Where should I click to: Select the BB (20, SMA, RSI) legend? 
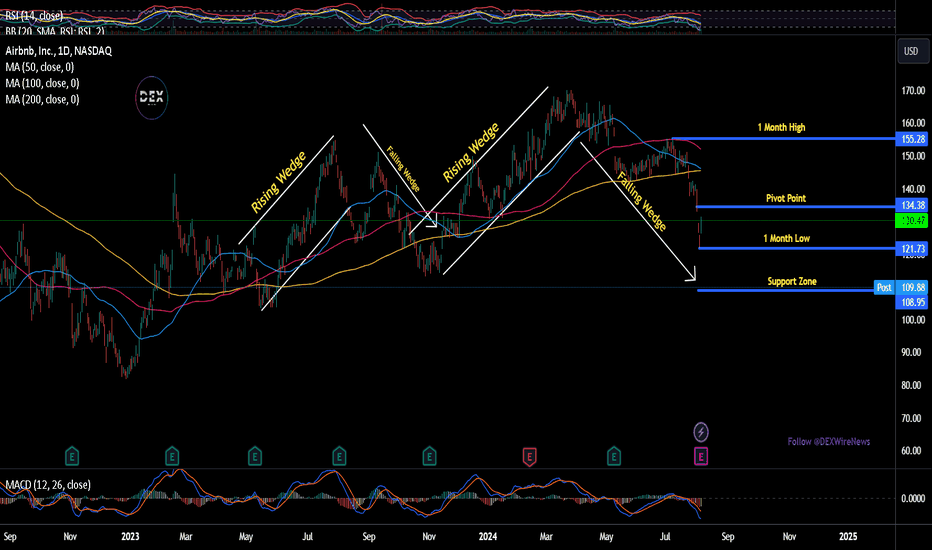[55, 30]
